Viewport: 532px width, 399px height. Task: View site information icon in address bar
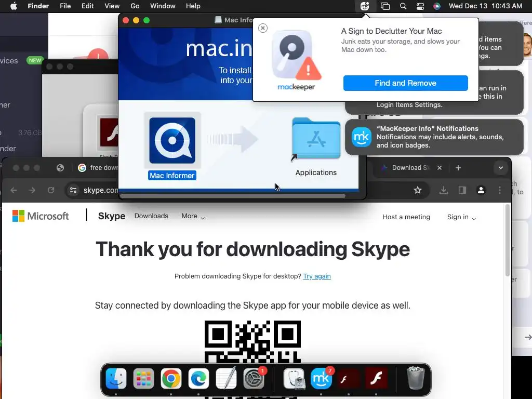click(x=73, y=190)
